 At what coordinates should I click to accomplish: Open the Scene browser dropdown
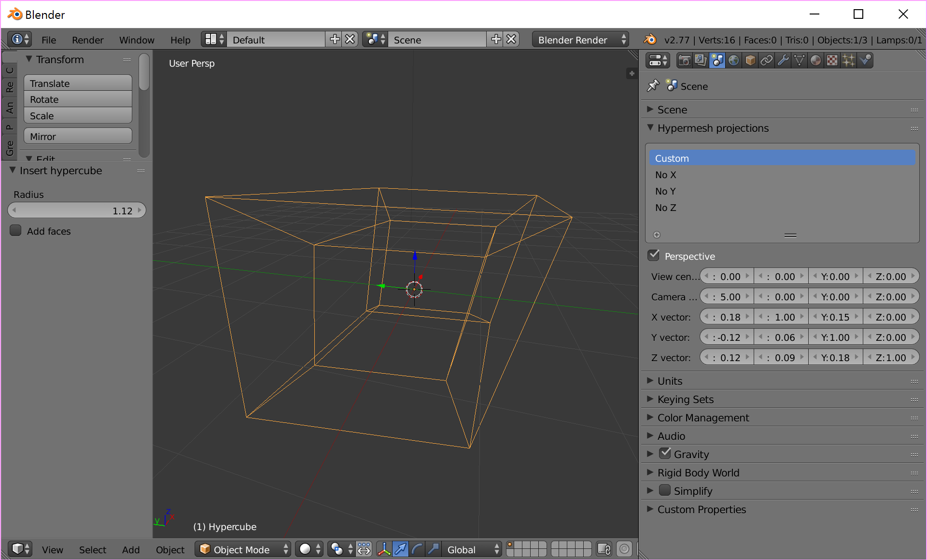(375, 40)
